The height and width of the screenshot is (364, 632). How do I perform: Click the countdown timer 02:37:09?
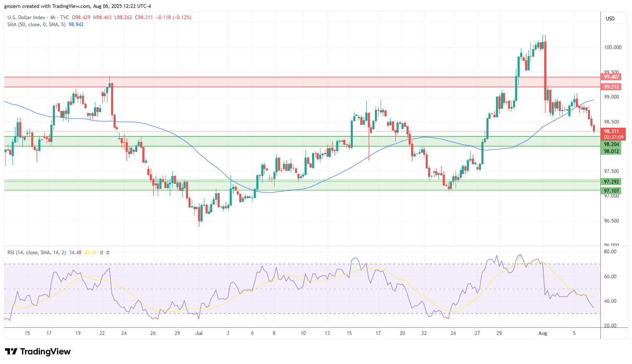[x=613, y=137]
